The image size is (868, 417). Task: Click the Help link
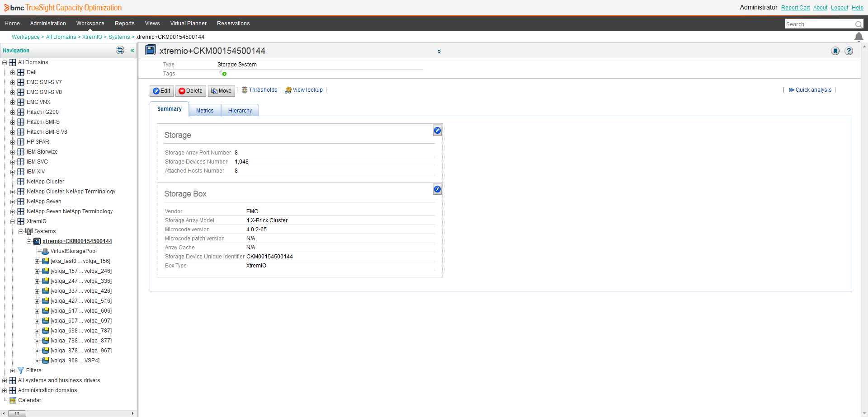point(858,8)
